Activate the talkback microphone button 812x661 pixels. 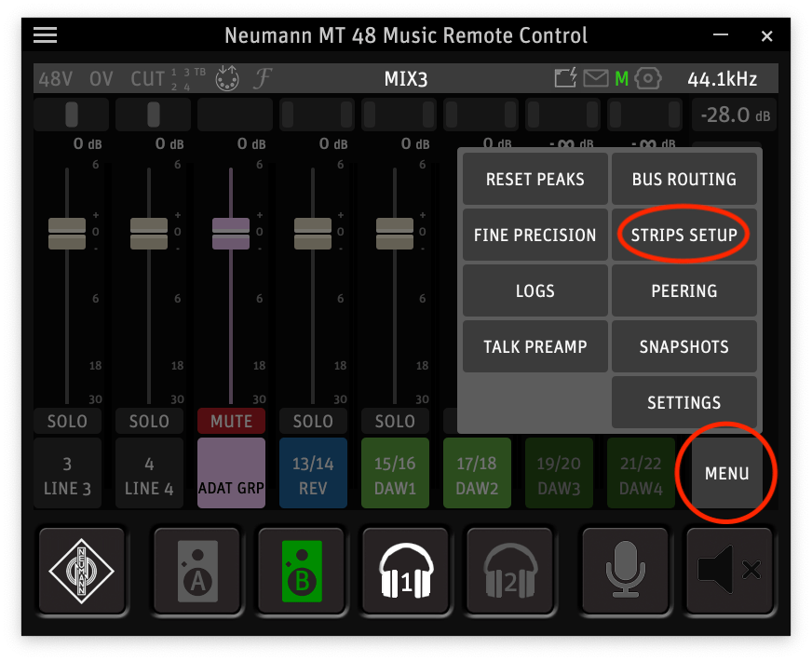(x=626, y=570)
